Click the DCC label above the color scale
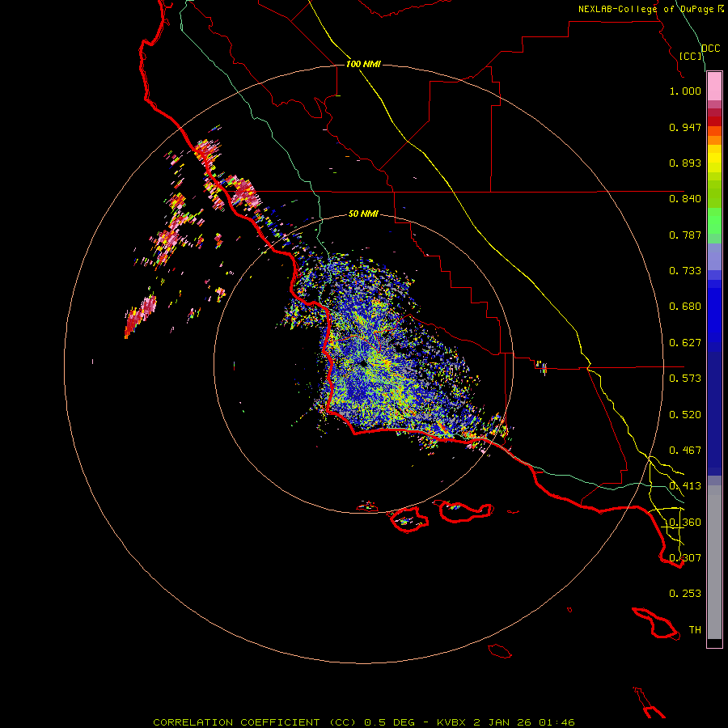 [711, 49]
